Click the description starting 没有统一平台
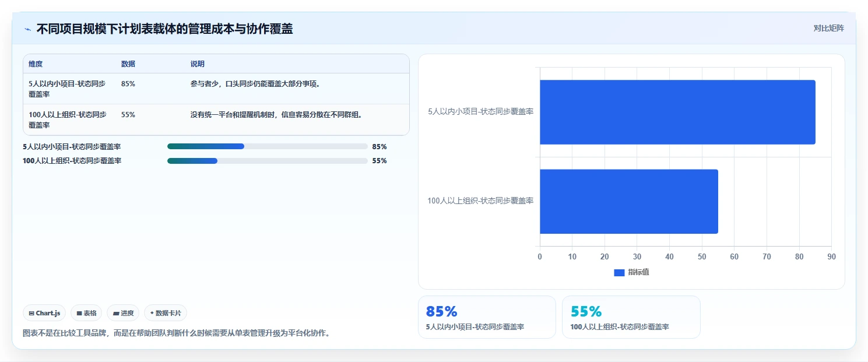Viewport: 868px width, 362px height. 277,115
